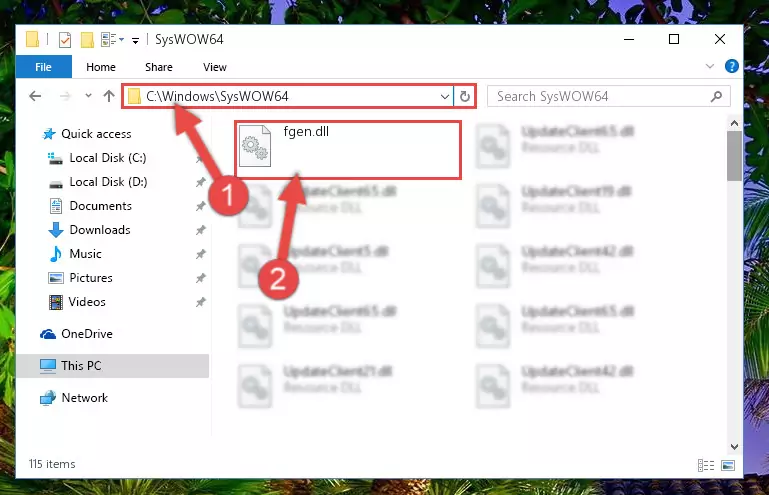This screenshot has width=769, height=495.
Task: Expand the ribbon with the chevron
Action: coord(710,66)
